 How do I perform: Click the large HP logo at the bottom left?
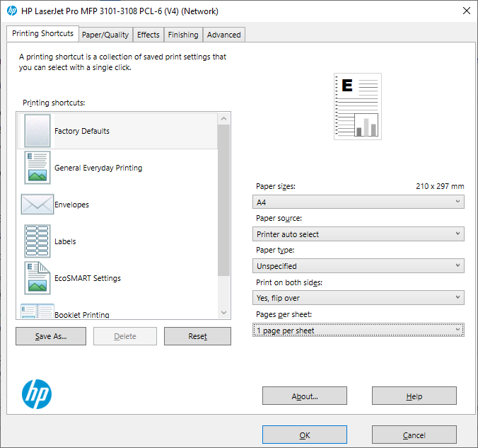click(x=37, y=394)
